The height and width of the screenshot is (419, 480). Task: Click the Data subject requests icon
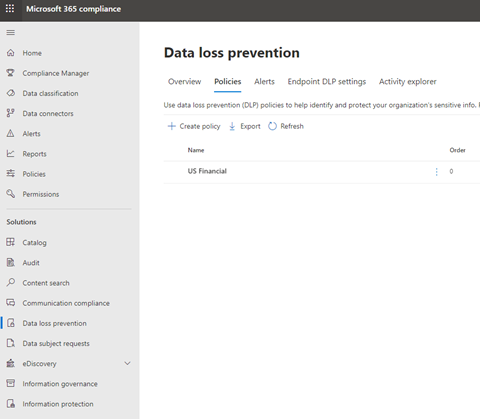coord(11,343)
